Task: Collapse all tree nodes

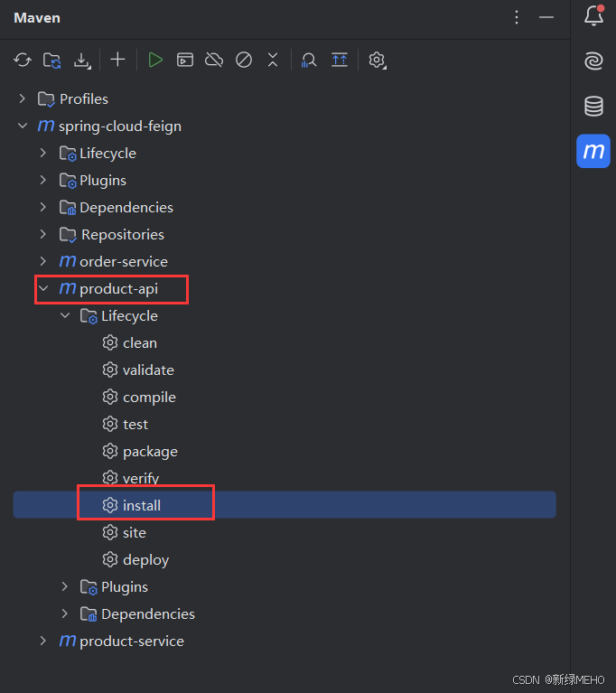Action: [273, 60]
